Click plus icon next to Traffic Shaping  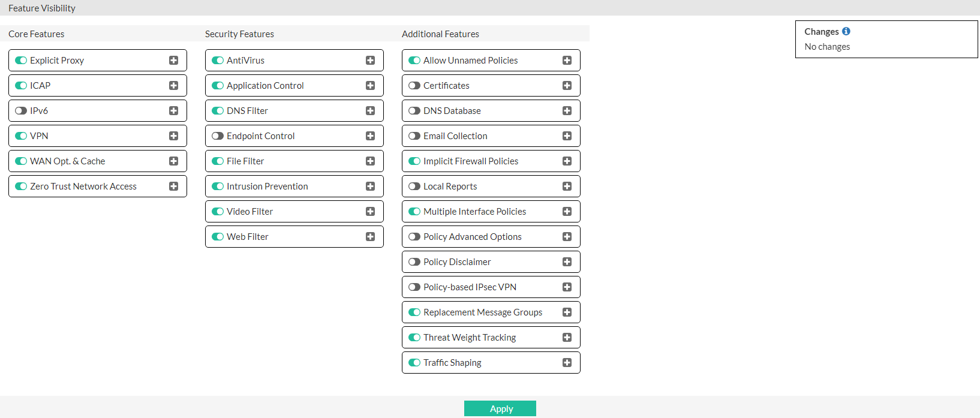click(567, 362)
